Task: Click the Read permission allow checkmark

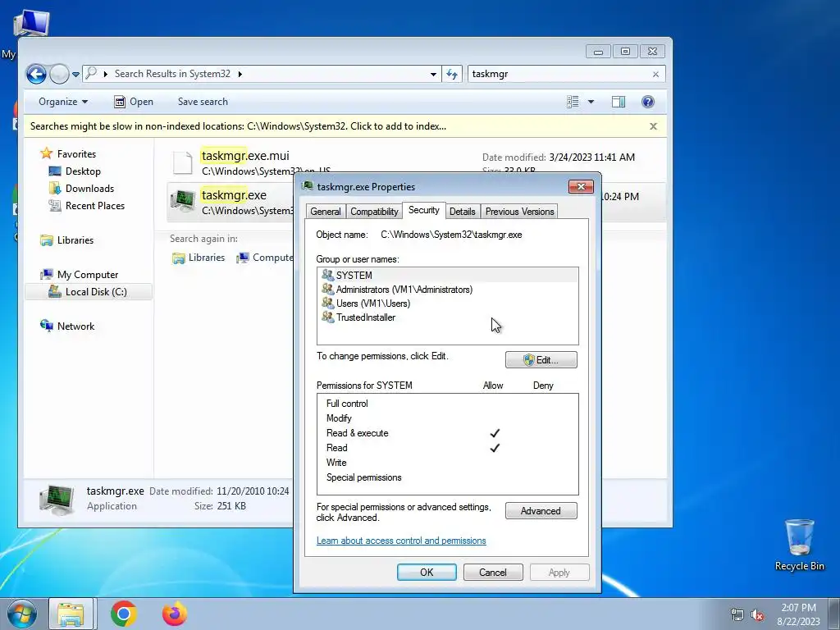Action: click(x=495, y=448)
